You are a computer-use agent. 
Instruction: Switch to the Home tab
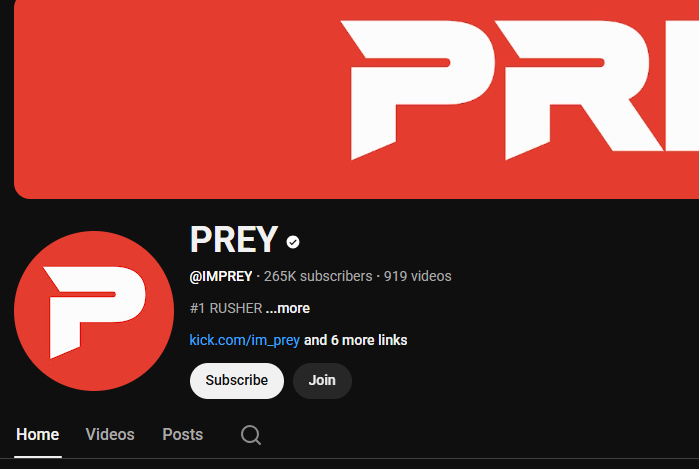(37, 435)
